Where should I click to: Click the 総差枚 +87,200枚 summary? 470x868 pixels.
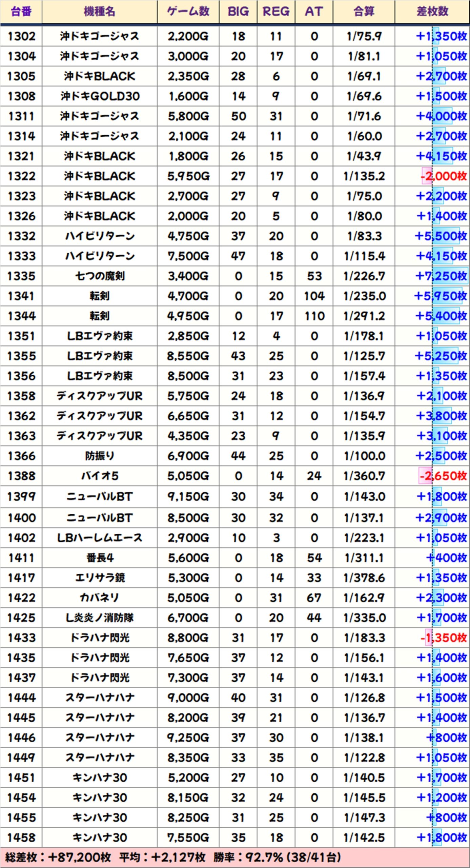[58, 858]
